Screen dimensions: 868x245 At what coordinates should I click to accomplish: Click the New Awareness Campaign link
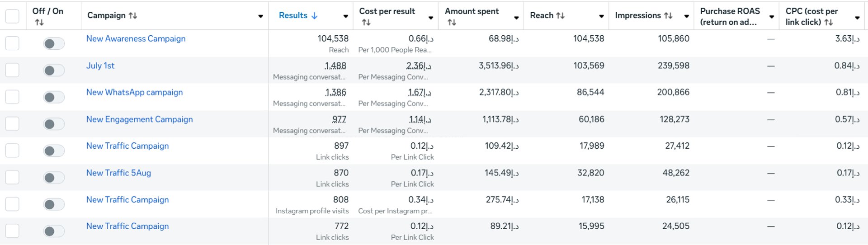click(x=136, y=39)
